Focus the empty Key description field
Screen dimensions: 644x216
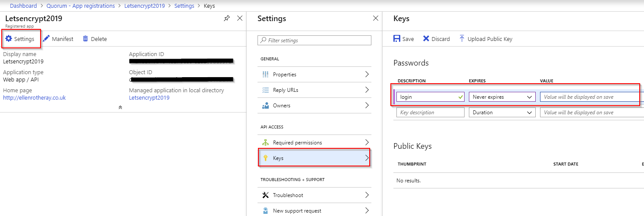[430, 113]
